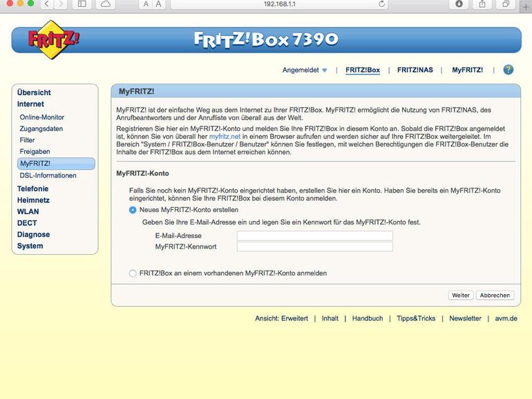Viewport: 532px width, 399px height.
Task: Open DSL-Informationen submenu item
Action: tap(48, 175)
